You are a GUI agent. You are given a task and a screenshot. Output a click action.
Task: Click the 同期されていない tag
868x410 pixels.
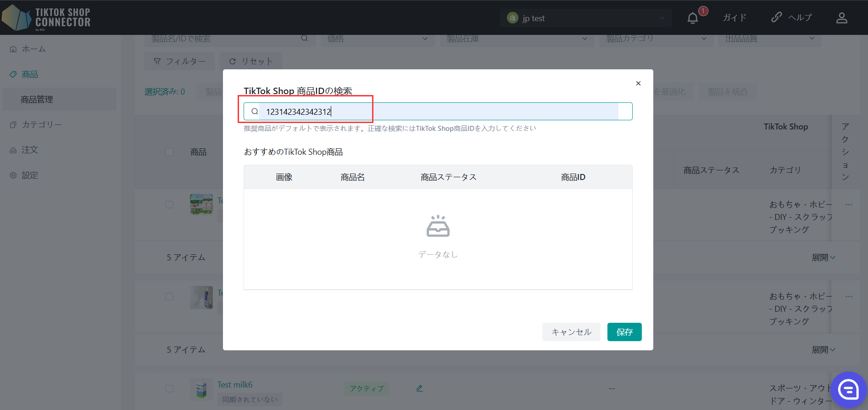[250, 399]
